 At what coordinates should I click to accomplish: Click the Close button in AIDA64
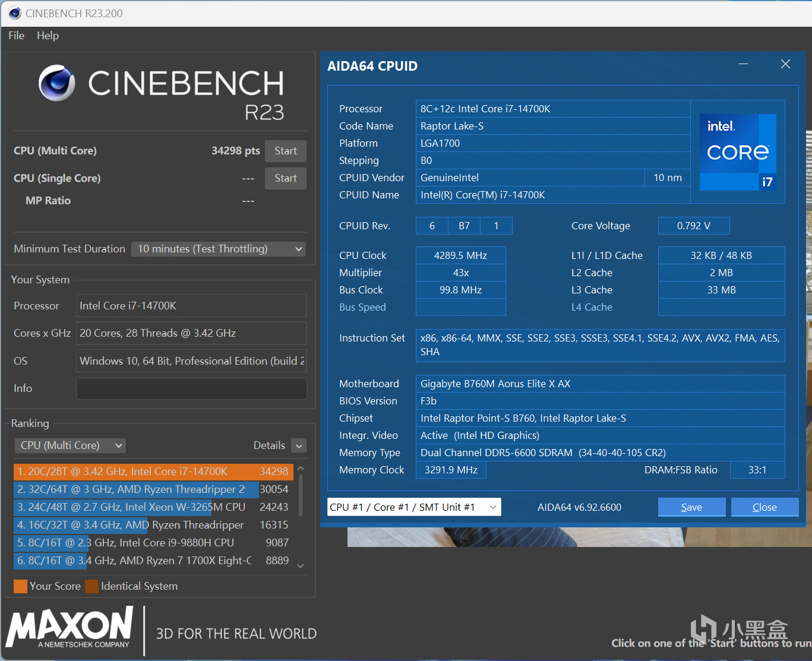764,507
